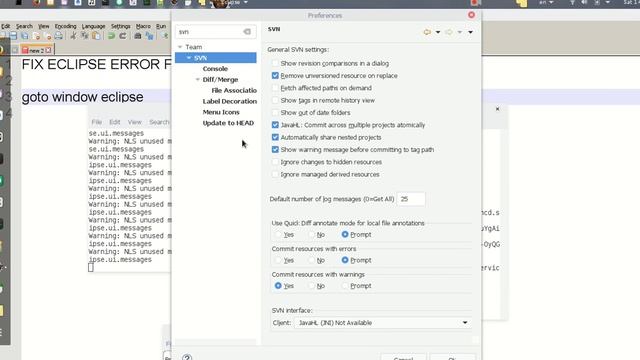The width and height of the screenshot is (640, 360).
Task: Select Menu Icons preference page
Action: [x=221, y=112]
